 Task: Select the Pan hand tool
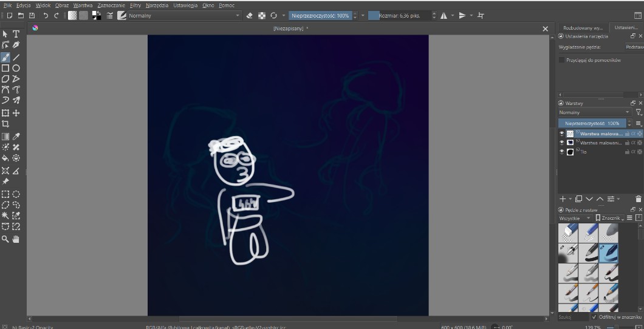coord(16,239)
